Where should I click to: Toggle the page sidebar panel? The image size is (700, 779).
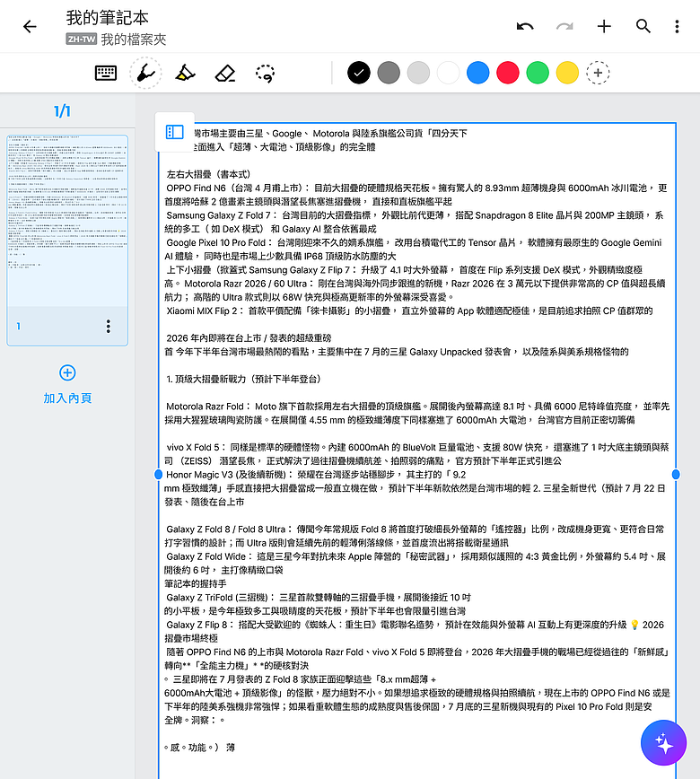pyautogui.click(x=174, y=132)
